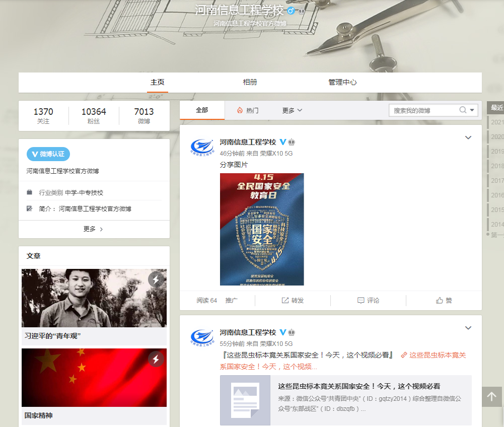Open the 4.15 全民国家安全教育日 image thumbnail

pyautogui.click(x=262, y=229)
